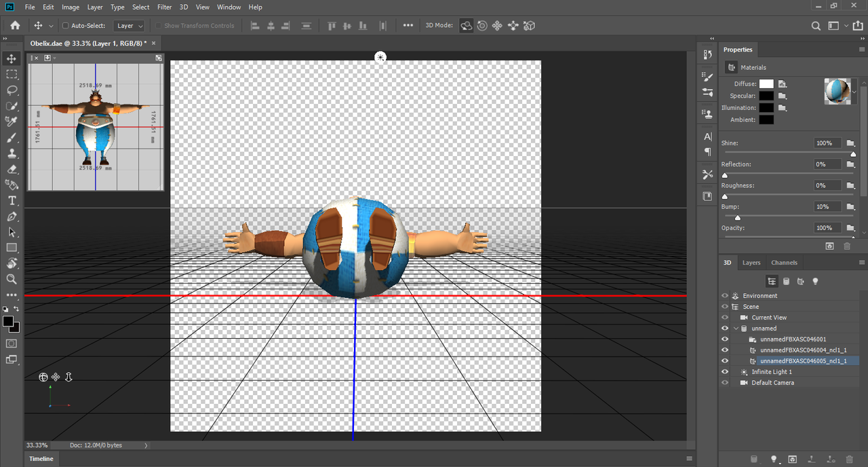Image resolution: width=868 pixels, height=467 pixels.
Task: Select the Clone Stamp tool
Action: point(12,153)
